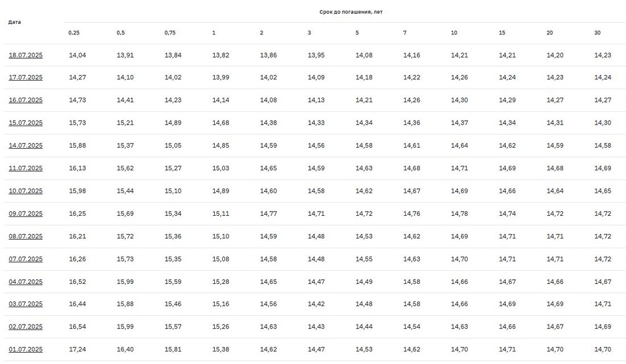Image resolution: width=626 pixels, height=364 pixels.
Task: Click the 17,24 value for 01.07.2025
Action: click(x=77, y=350)
